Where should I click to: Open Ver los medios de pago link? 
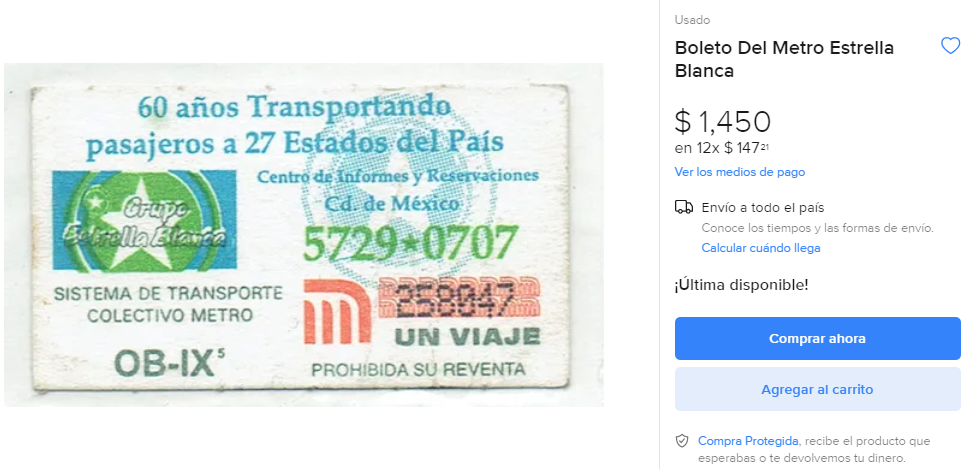[740, 172]
